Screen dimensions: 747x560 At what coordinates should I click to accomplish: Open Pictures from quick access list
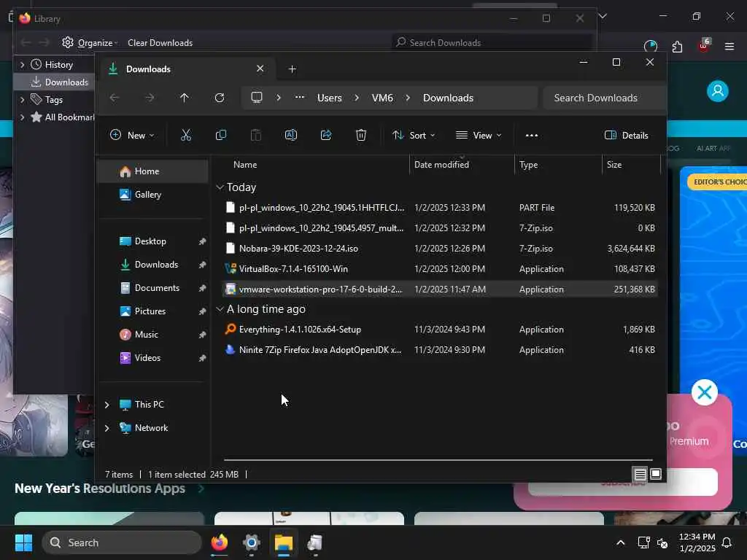[152, 311]
